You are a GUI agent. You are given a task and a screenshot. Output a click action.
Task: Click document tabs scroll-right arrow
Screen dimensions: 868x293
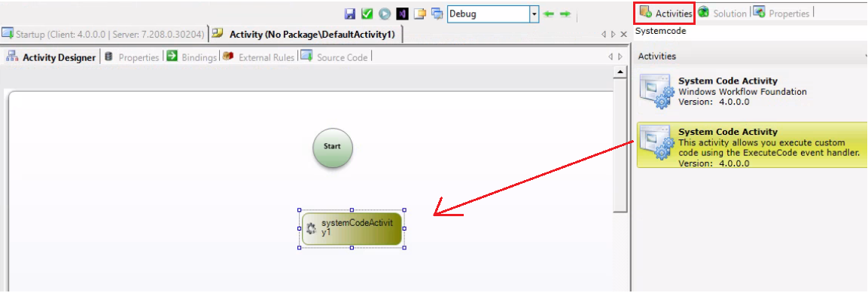(614, 35)
